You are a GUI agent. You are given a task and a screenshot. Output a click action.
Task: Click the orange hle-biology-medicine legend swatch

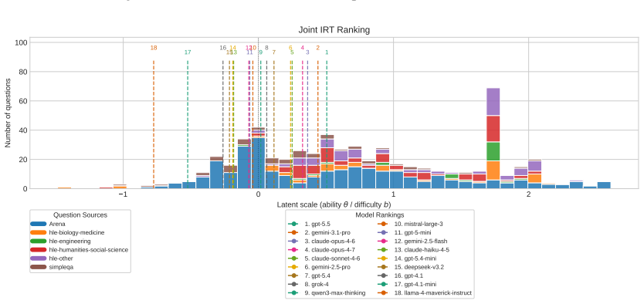click(x=38, y=232)
